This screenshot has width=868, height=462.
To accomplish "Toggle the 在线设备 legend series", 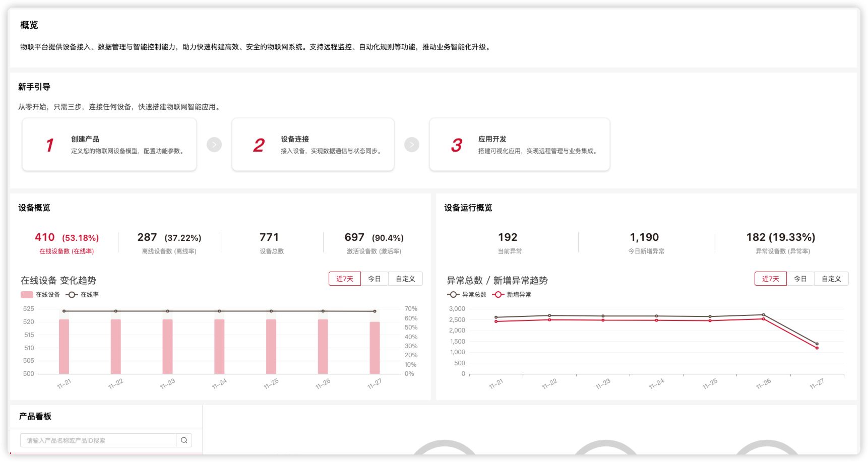I will pos(40,295).
